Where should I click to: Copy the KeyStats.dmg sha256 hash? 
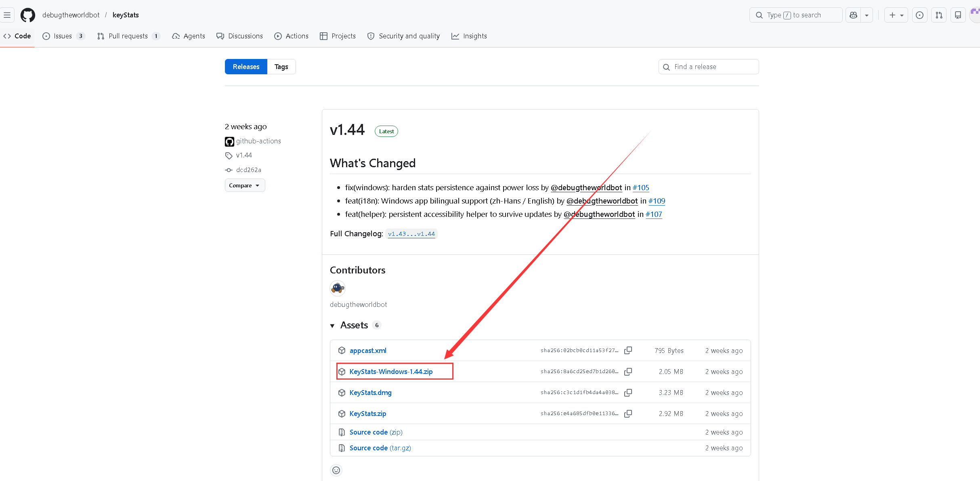[x=628, y=393]
